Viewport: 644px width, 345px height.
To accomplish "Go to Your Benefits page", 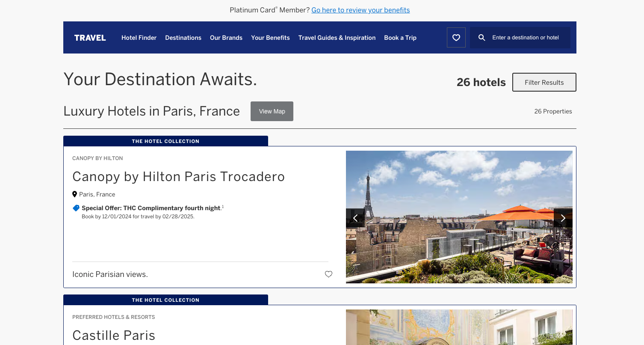I will coord(270,38).
